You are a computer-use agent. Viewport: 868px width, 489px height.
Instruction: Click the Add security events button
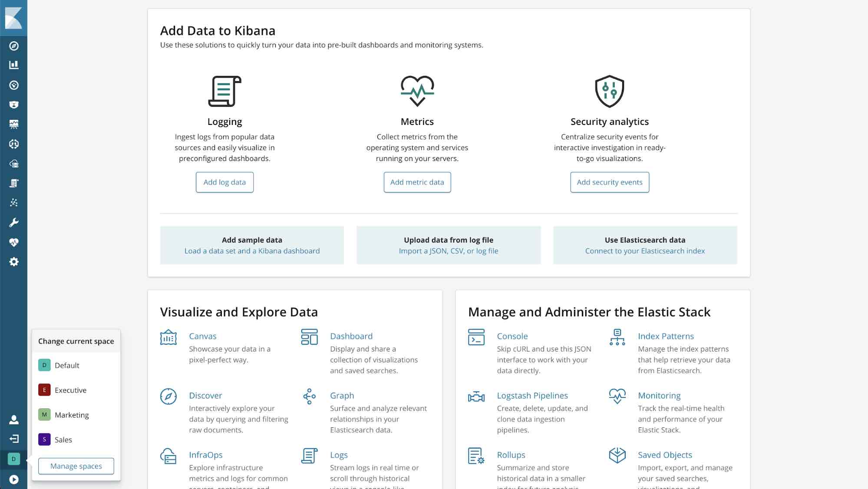click(x=610, y=182)
